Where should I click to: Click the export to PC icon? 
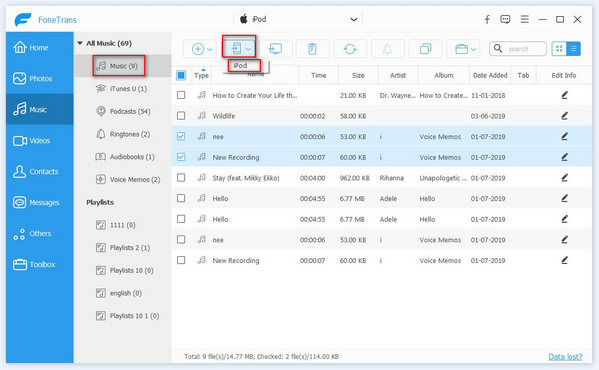click(275, 49)
